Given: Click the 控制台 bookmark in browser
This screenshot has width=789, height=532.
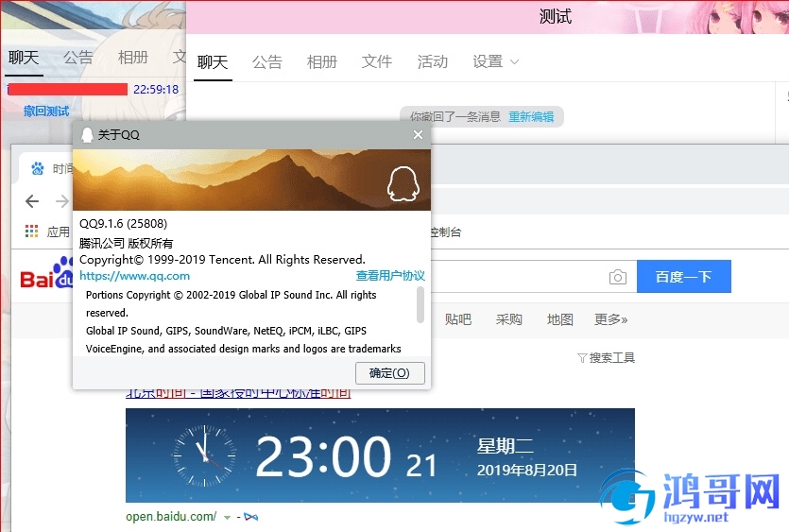Looking at the screenshot, I should [446, 232].
